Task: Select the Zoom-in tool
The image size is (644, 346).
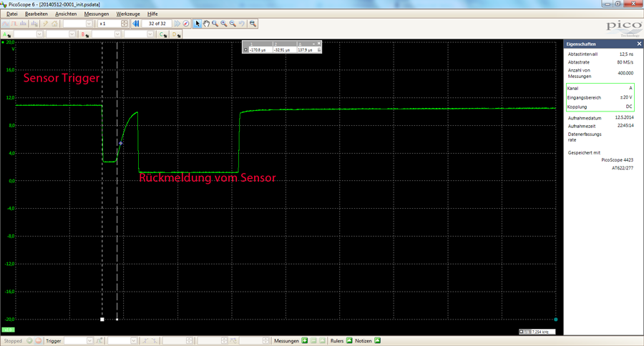Action: (224, 24)
